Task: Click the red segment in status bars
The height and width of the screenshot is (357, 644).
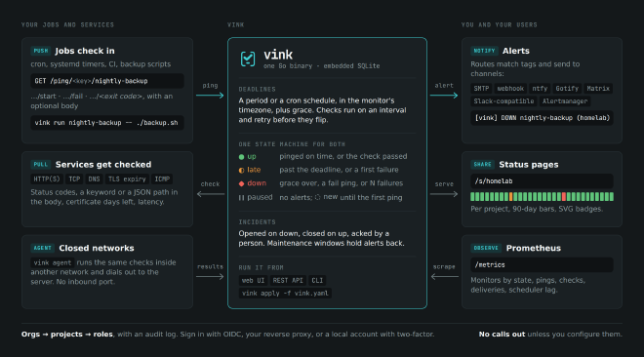Action: (564, 197)
